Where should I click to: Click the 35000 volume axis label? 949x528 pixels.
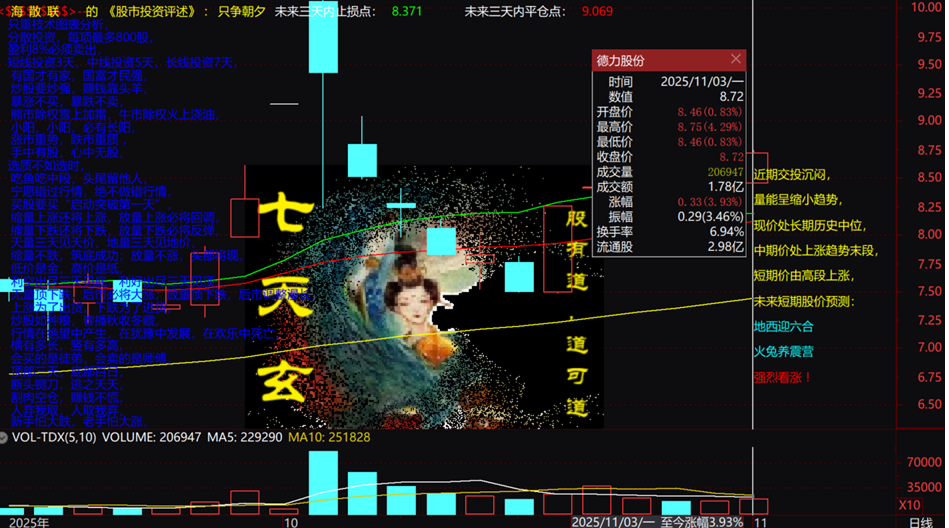pos(924,487)
